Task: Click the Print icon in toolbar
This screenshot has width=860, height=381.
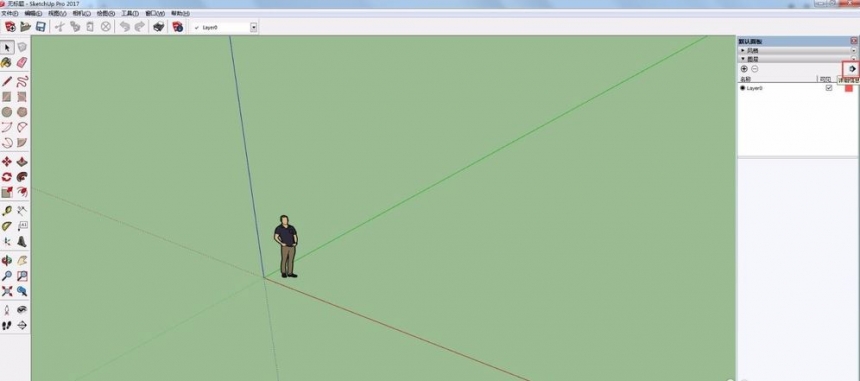Action: [159, 26]
